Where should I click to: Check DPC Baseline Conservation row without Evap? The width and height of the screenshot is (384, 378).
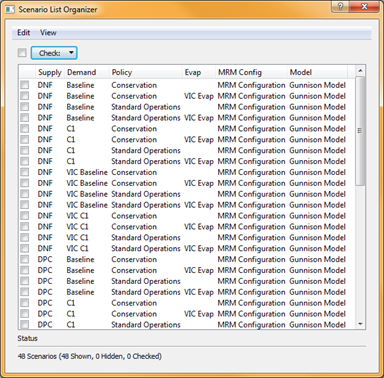point(25,259)
